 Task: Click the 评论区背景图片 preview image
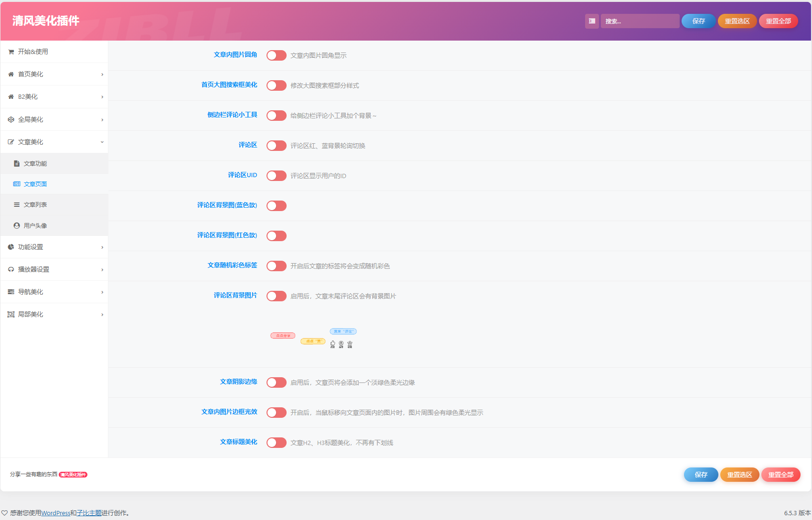click(x=313, y=338)
